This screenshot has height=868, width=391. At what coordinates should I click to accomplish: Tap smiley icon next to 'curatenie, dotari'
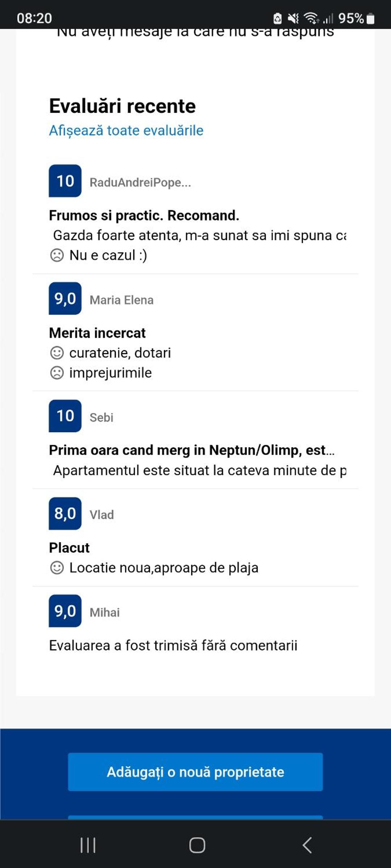pos(57,353)
